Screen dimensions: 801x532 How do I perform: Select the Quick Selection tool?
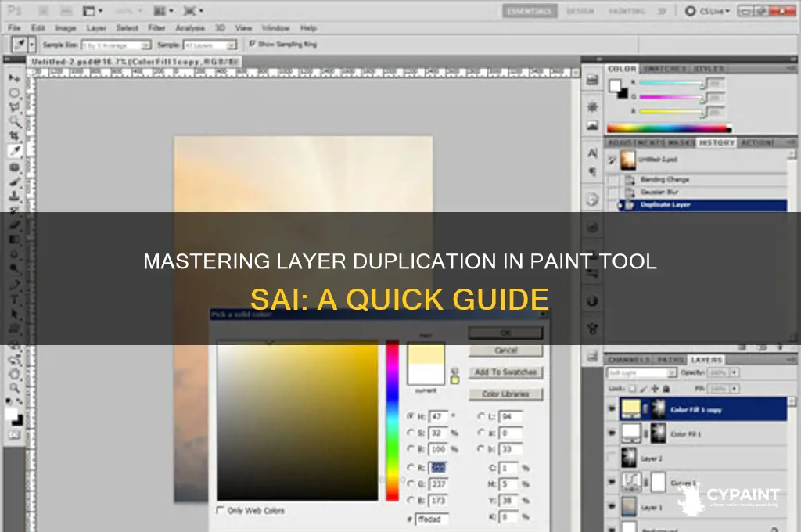(x=14, y=121)
